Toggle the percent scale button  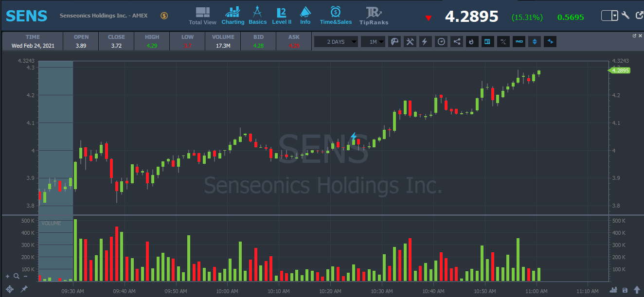(x=503, y=42)
